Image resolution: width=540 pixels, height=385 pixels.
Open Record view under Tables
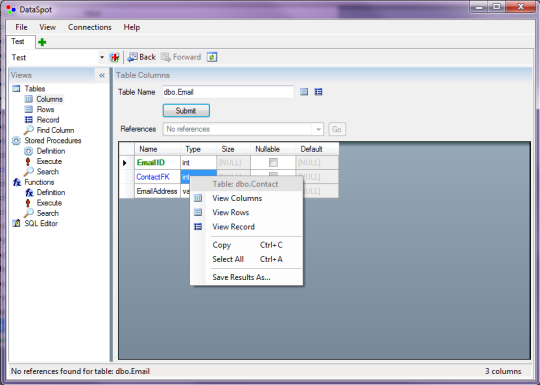coord(48,120)
